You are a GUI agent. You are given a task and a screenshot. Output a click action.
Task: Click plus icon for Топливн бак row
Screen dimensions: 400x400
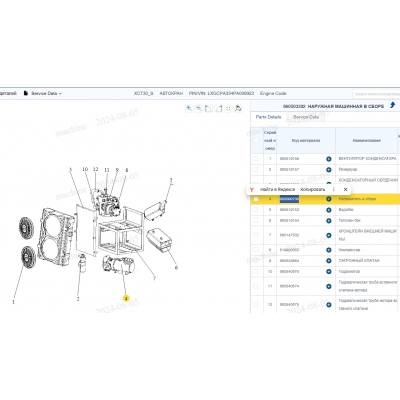[x=329, y=221]
